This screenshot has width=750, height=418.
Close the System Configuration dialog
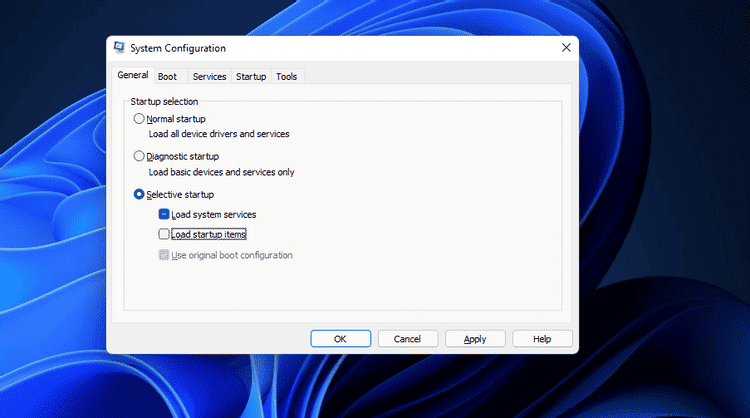pos(566,48)
